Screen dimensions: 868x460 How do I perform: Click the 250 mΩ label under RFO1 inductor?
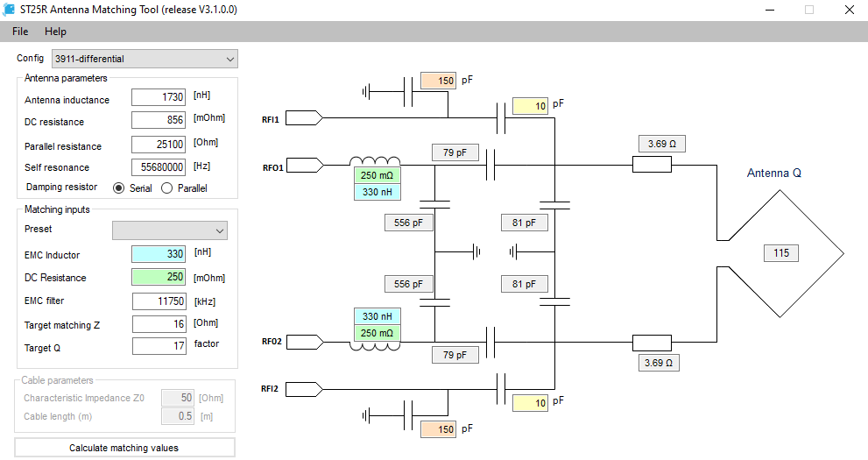click(x=377, y=175)
